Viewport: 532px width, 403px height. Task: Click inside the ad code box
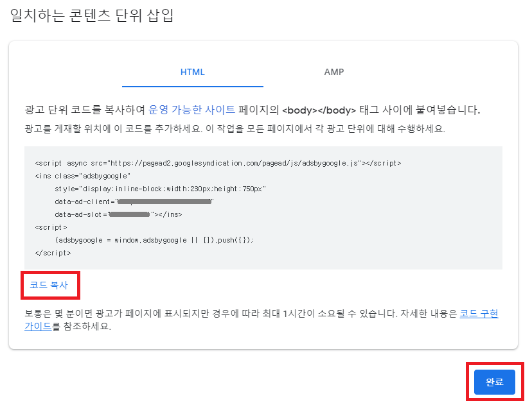(x=263, y=208)
